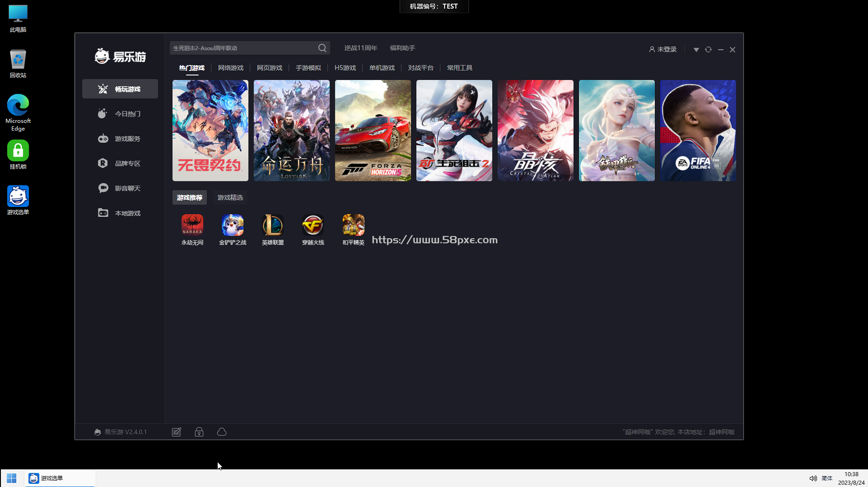
Task: Click the Windows Start button
Action: coord(12,478)
